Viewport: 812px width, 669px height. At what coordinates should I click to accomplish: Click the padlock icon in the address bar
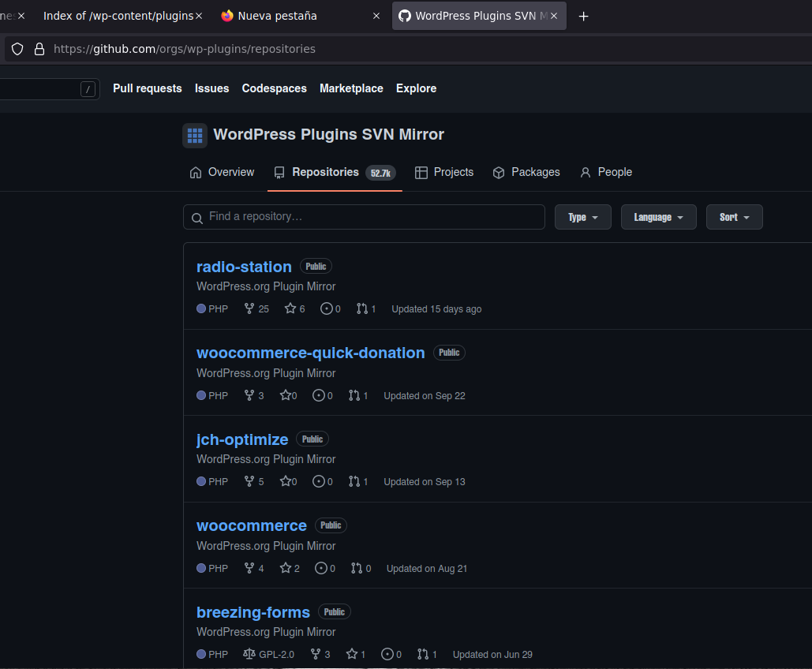pos(39,49)
